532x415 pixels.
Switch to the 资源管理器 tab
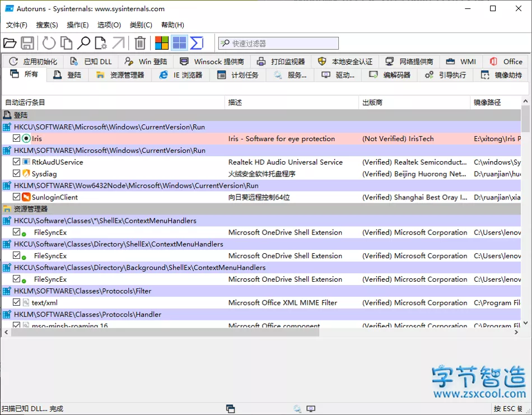tap(120, 75)
